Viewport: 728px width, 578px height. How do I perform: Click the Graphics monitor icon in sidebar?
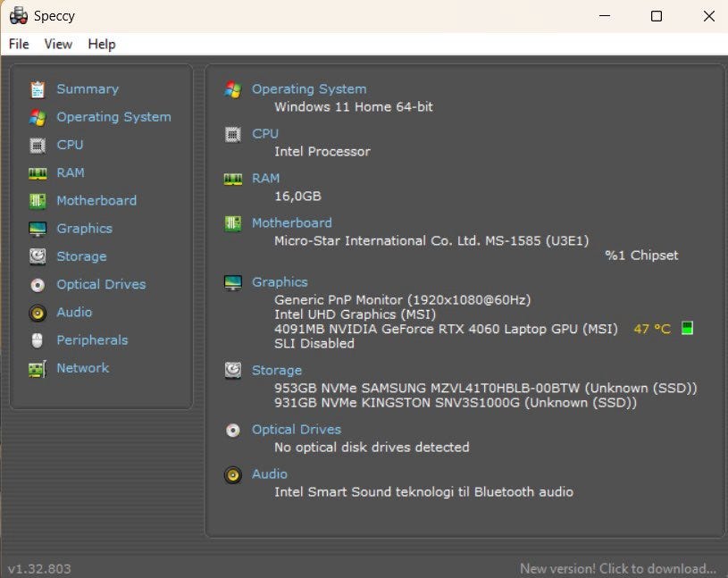(x=38, y=229)
